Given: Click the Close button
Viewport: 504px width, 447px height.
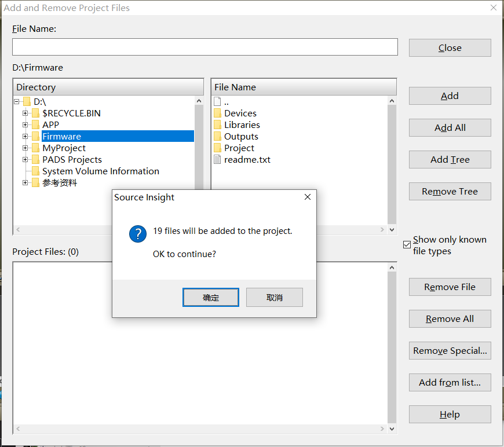Looking at the screenshot, I should coord(450,48).
